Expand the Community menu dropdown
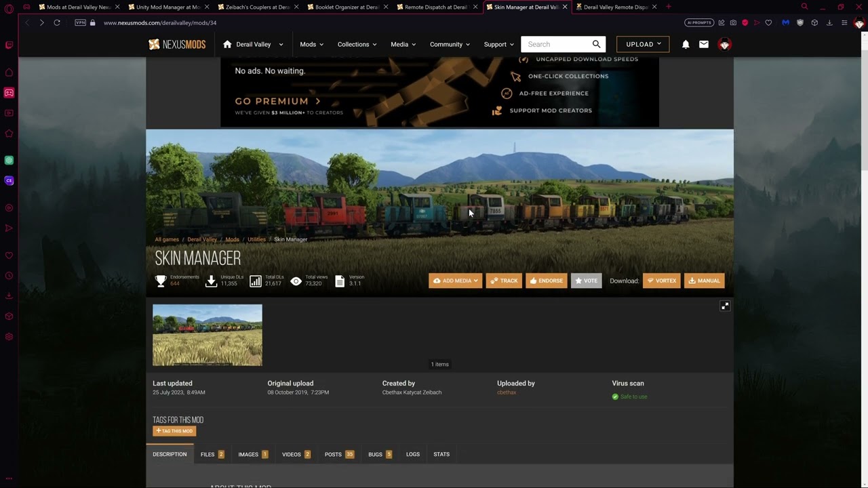Screen dimensions: 868x488 [450, 44]
